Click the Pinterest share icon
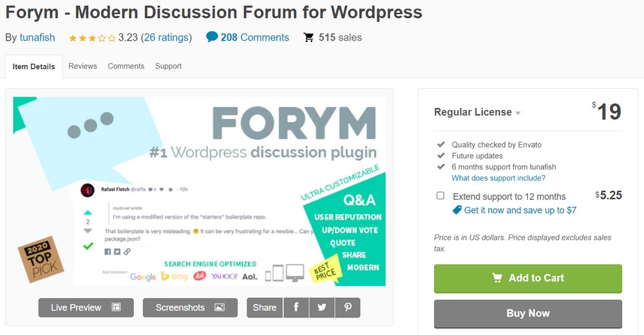Viewport: 644px width, 335px height. [x=348, y=307]
